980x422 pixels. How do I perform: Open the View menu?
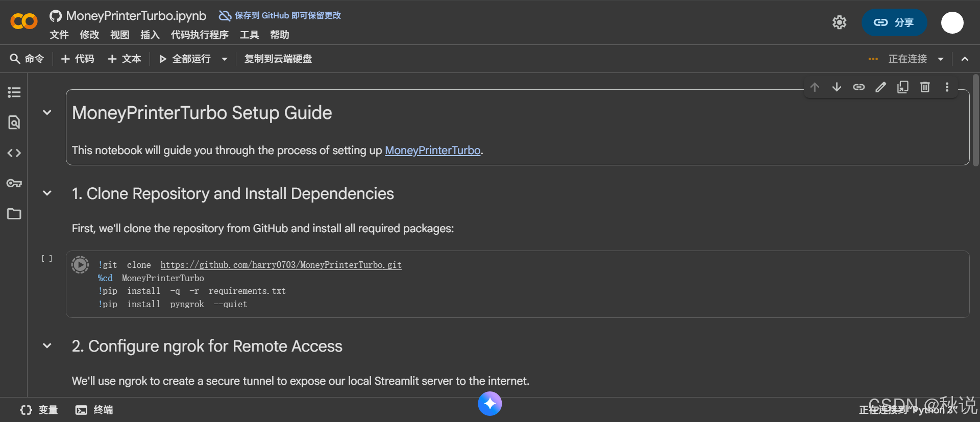point(120,35)
